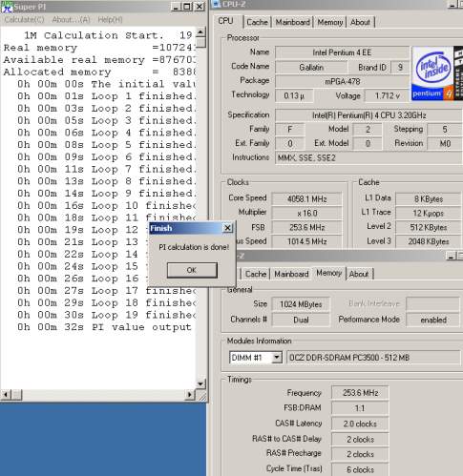Click OK in the Finish dialog

pyautogui.click(x=192, y=270)
